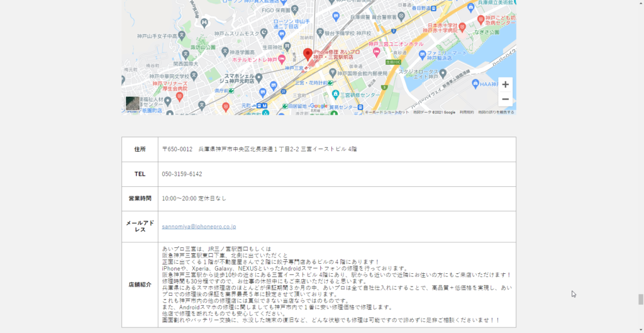Zoom in with the map plus button

pos(505,85)
